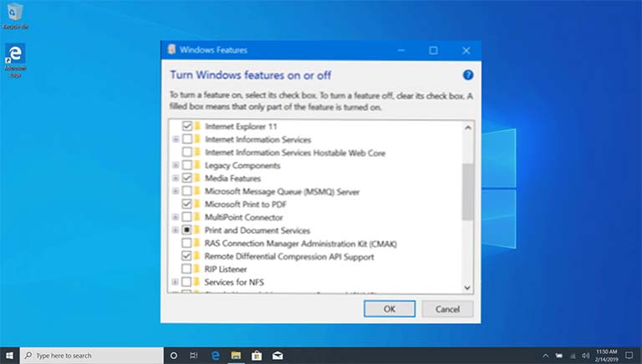Click the features list scrollbar thumb
The image size is (642, 364).
(467, 191)
